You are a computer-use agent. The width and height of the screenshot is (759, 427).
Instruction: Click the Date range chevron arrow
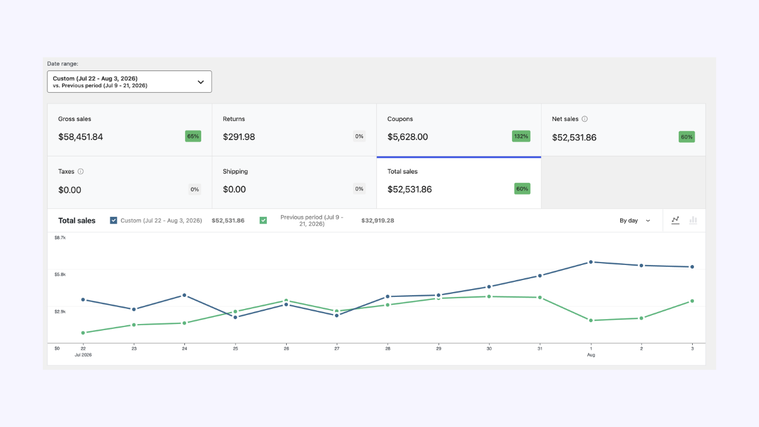200,82
